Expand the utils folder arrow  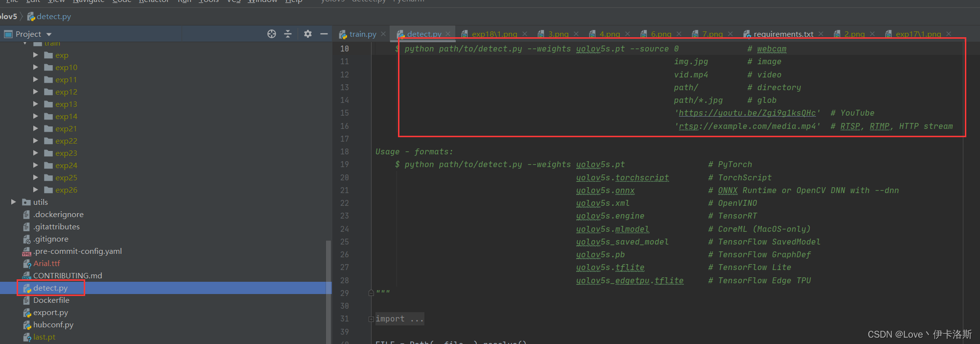coord(13,202)
